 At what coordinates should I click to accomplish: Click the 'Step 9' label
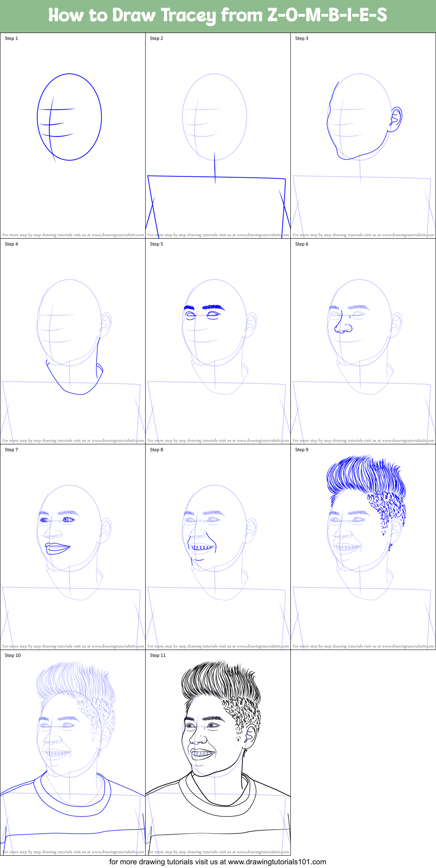tap(302, 450)
